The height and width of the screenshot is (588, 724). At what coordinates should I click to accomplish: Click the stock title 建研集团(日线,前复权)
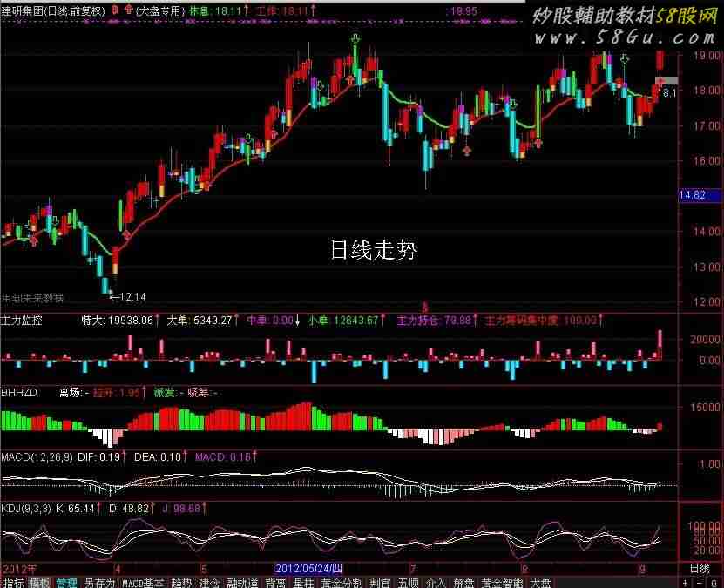(x=53, y=10)
